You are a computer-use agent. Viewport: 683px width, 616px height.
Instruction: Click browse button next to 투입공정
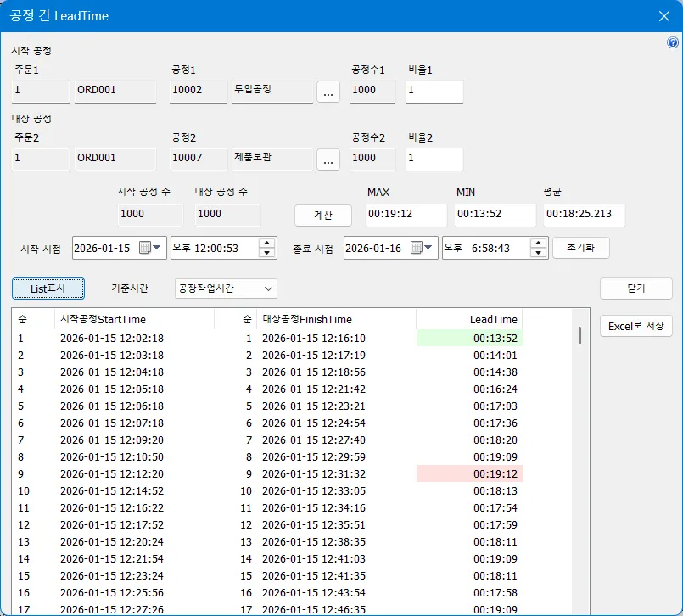328,92
